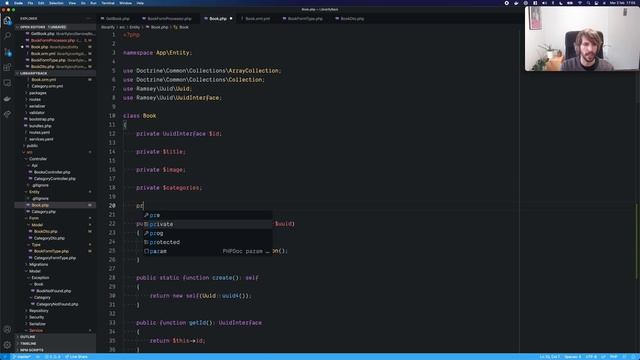This screenshot has width=640, height=360.
Task: Click the notifications bell in status bar
Action: click(633, 357)
